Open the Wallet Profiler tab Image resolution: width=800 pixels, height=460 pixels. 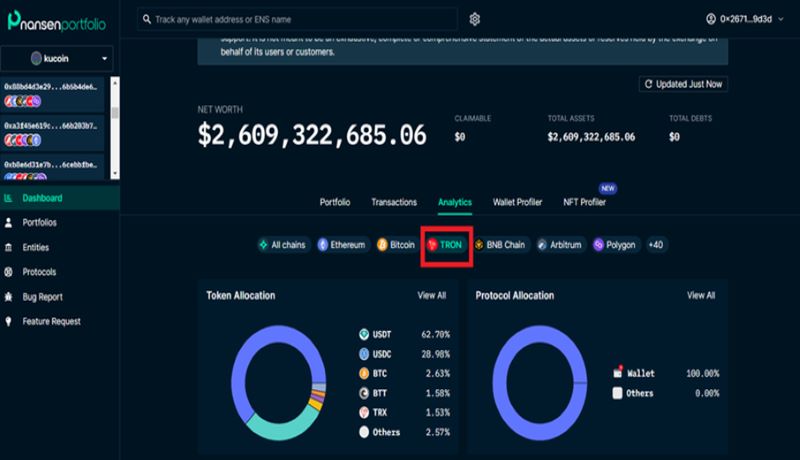coord(517,202)
